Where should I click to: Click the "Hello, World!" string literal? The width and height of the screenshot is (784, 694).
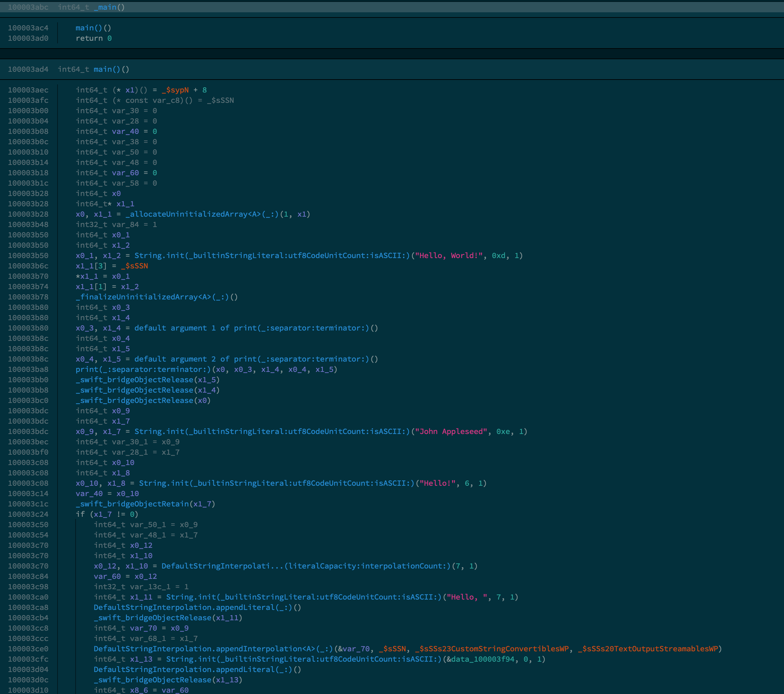pyautogui.click(x=449, y=256)
